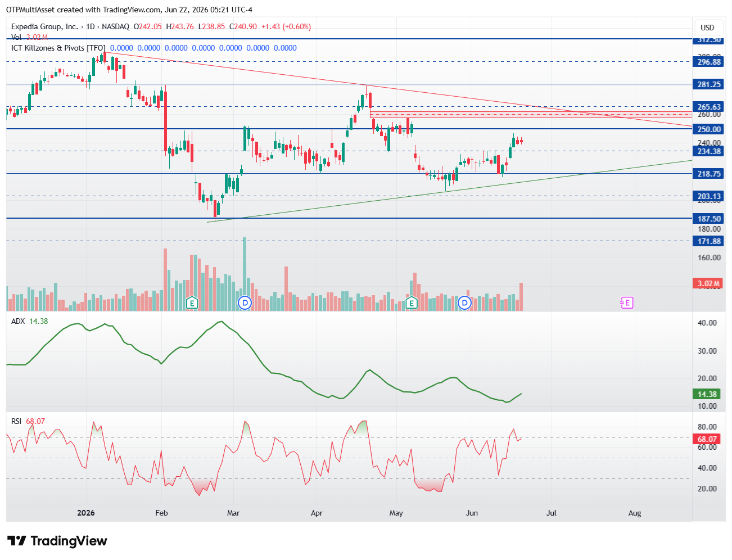Click the Mar label on time axis
Viewport: 732px width, 560px height.
(x=233, y=513)
